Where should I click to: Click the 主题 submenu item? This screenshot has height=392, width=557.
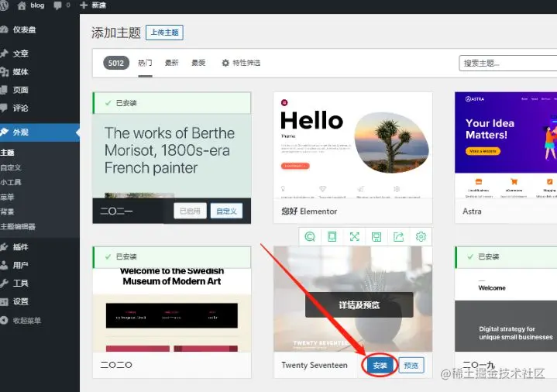pos(7,153)
